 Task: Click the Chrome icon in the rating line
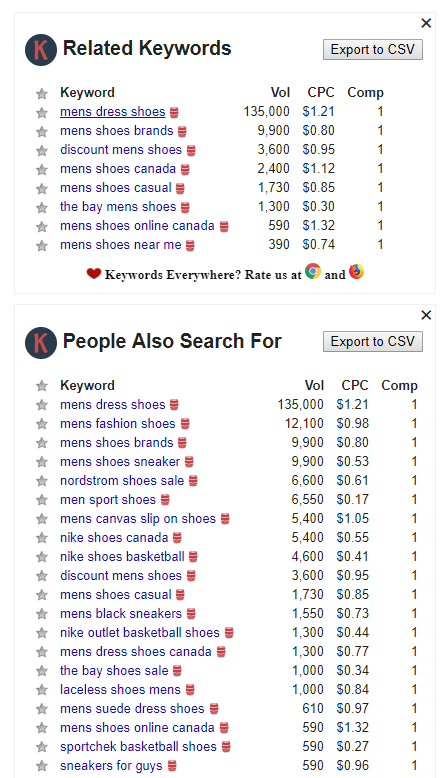click(313, 271)
